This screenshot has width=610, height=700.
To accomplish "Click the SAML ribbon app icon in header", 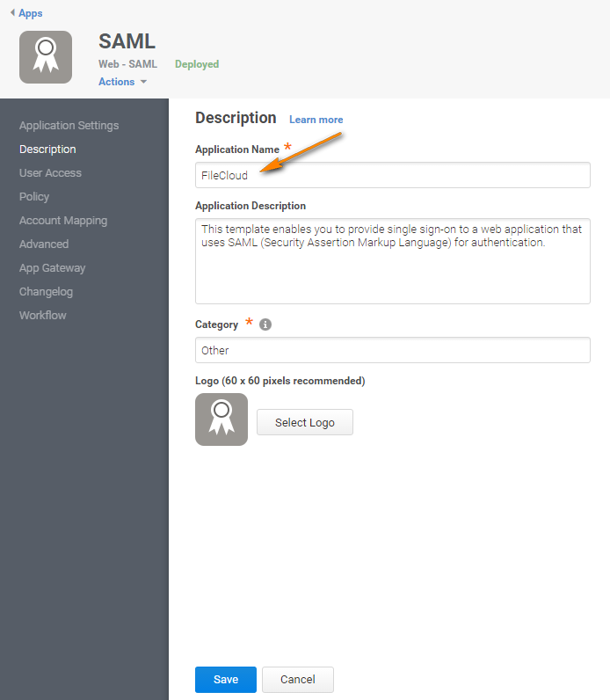I will (x=46, y=57).
